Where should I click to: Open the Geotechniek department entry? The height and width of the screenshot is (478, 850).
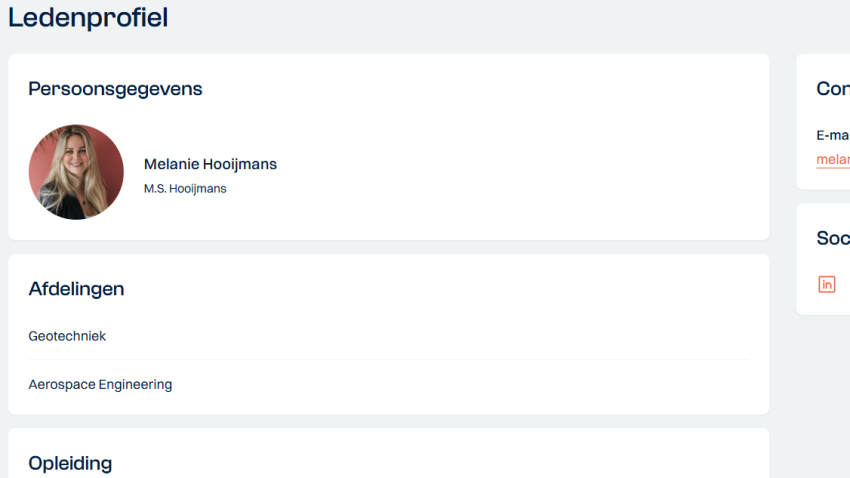click(67, 336)
